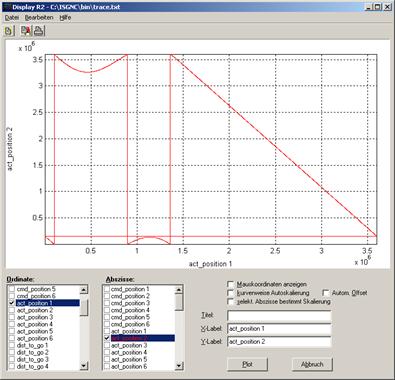The width and height of the screenshot is (395, 380).
Task: Enable the Mauskoordinaten anzeigen checkbox
Action: (230, 284)
